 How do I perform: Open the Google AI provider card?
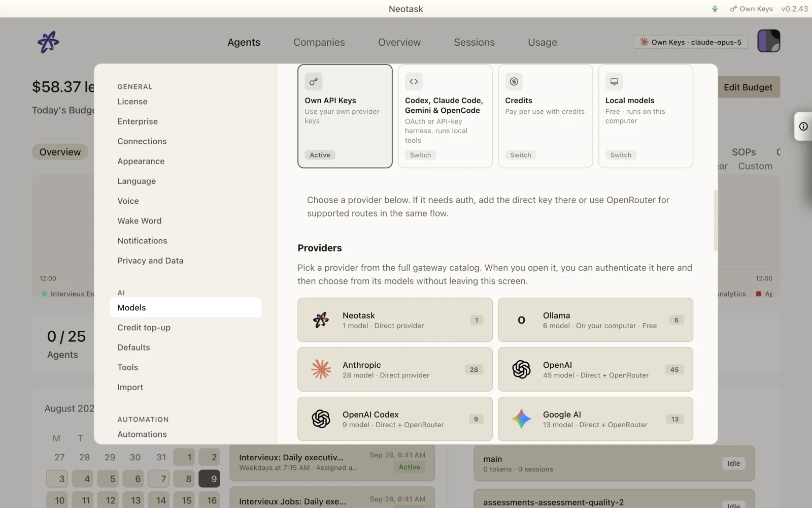tap(595, 419)
